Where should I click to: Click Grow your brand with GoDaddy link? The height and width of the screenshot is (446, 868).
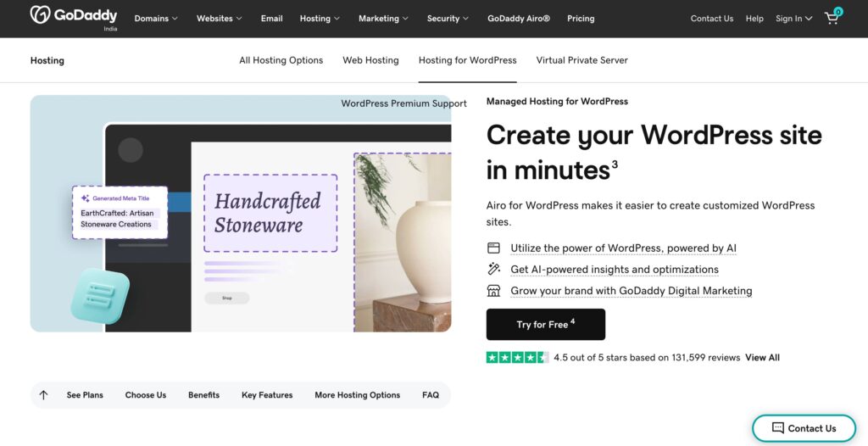[x=631, y=291]
